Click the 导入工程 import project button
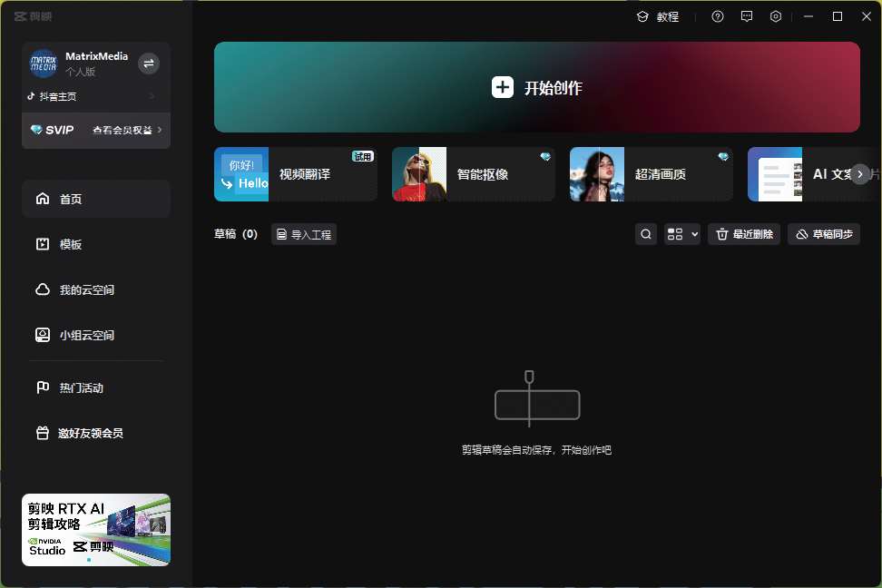The image size is (882, 588). [304, 234]
